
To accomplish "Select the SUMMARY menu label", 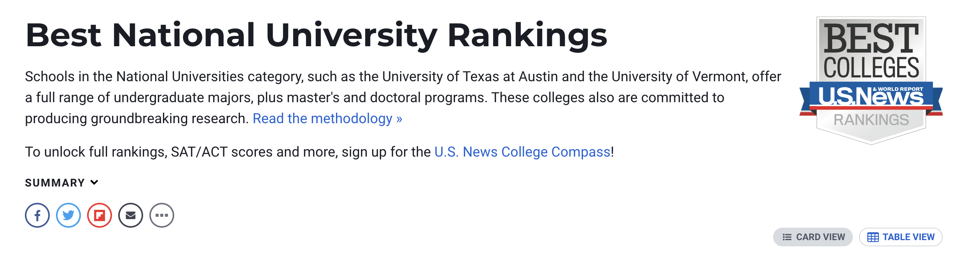I will coord(54,182).
